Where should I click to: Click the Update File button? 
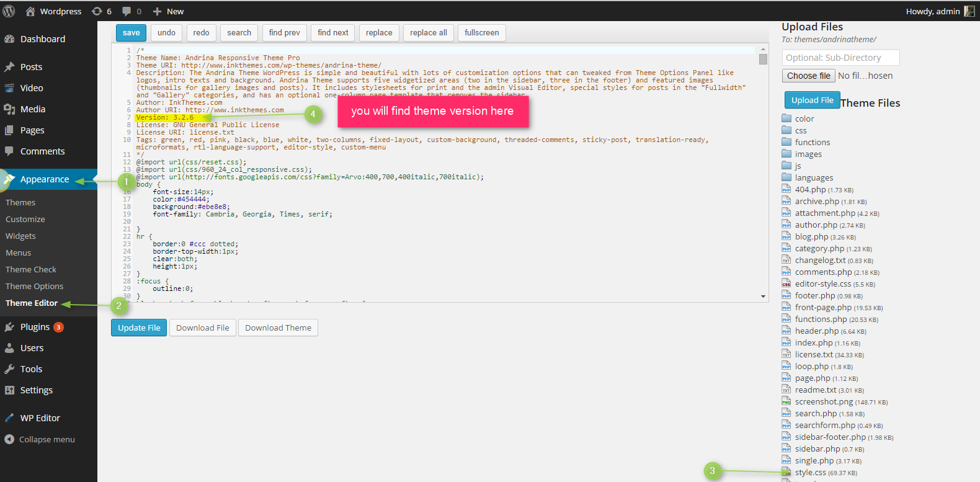click(x=139, y=328)
